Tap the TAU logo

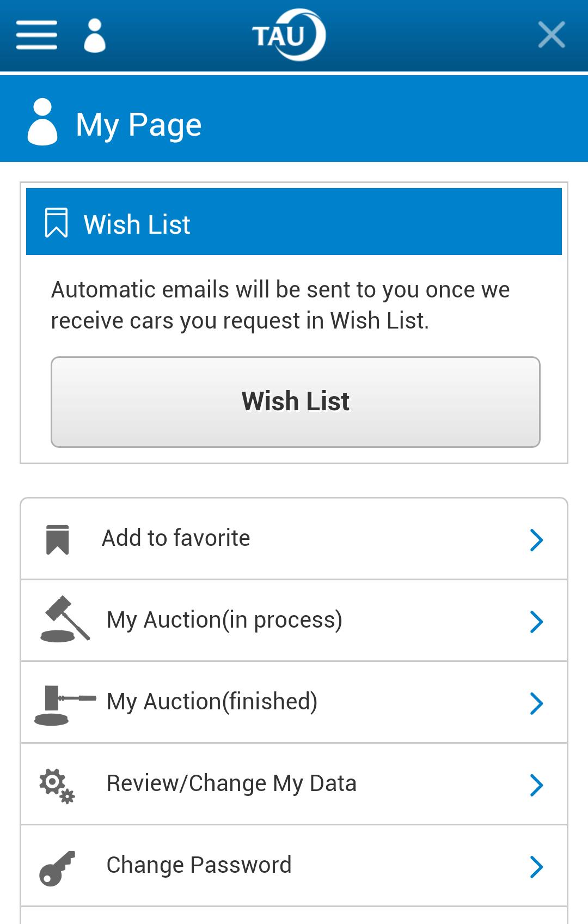[289, 35]
